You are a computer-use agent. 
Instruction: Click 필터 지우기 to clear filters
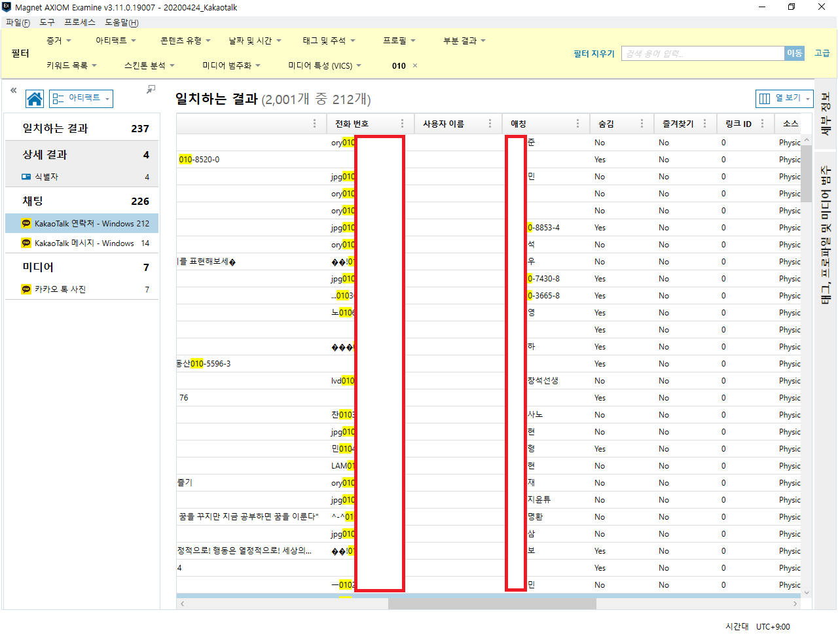click(x=594, y=54)
